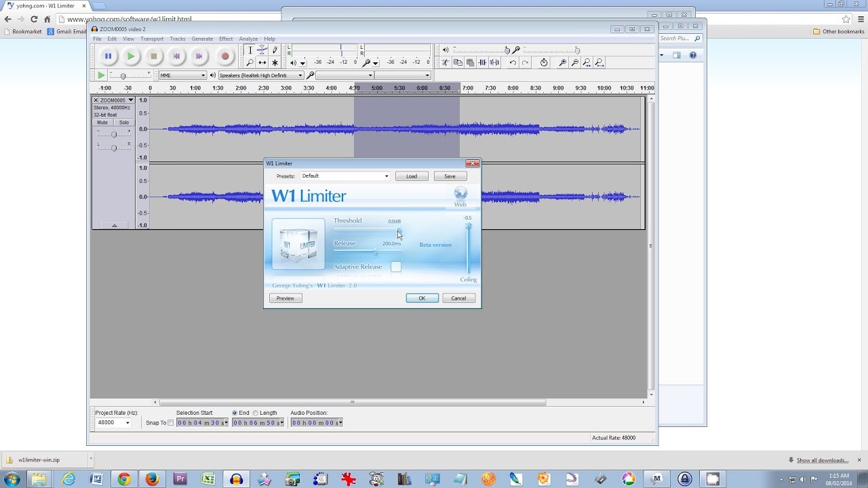Open the output meter dropdown arrow
Viewport: 868px width, 488px height.
tap(302, 63)
